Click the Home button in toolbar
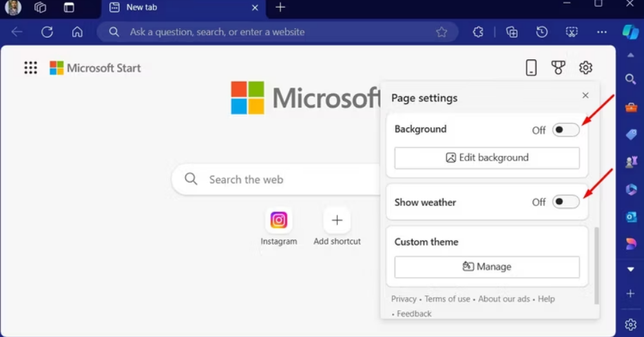 [77, 32]
